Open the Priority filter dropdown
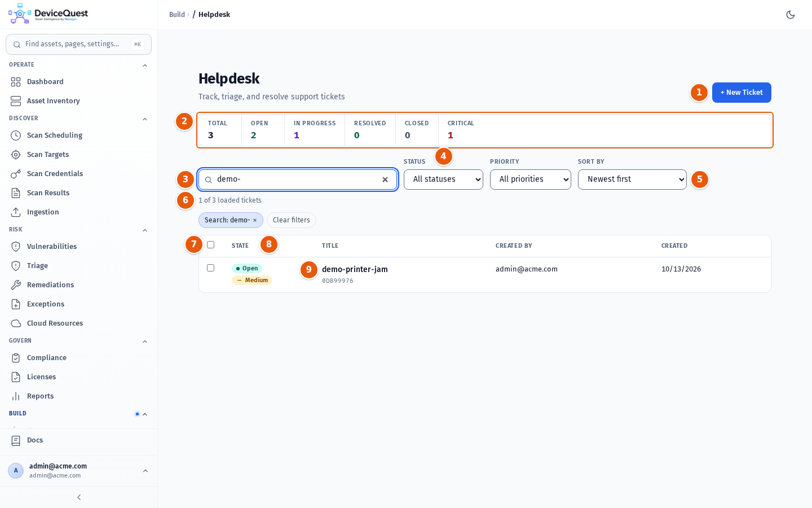The width and height of the screenshot is (812, 508). 531,179
